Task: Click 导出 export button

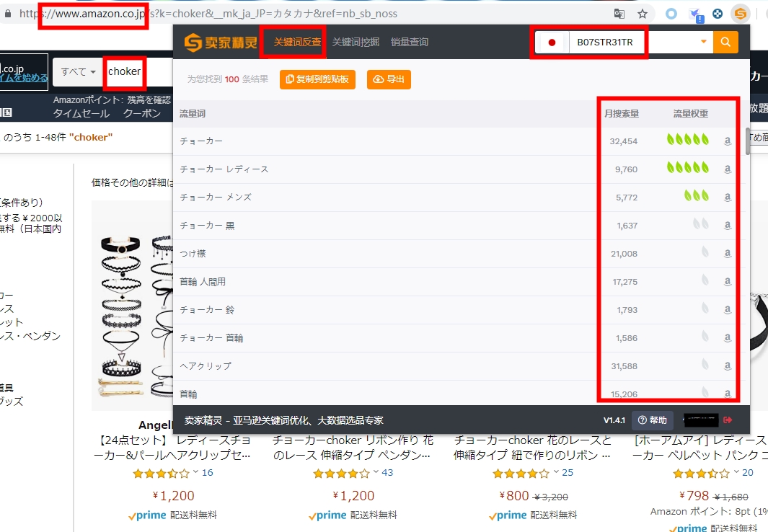Action: tap(389, 79)
